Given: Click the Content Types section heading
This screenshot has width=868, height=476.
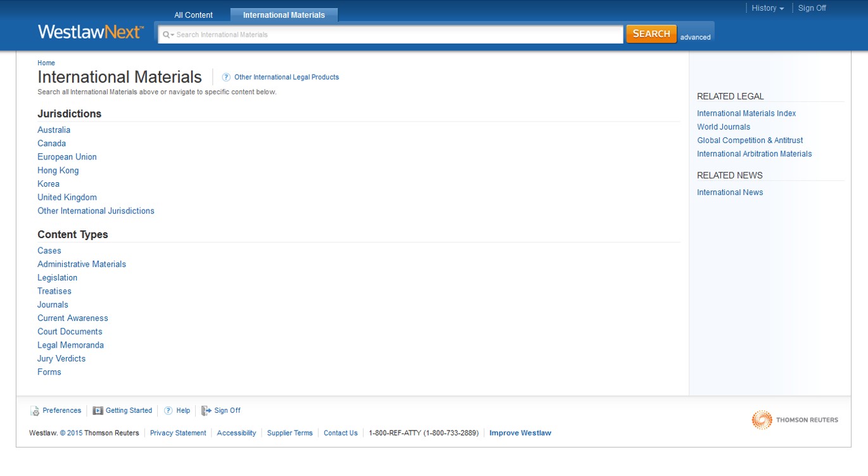Looking at the screenshot, I should 73,235.
